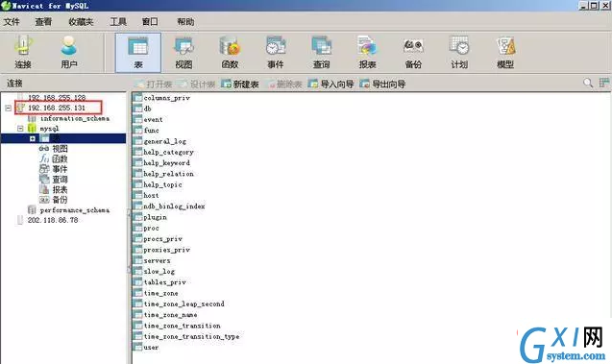Select the proxies_priv table
Image resolution: width=612 pixels, height=364 pixels.
click(166, 250)
